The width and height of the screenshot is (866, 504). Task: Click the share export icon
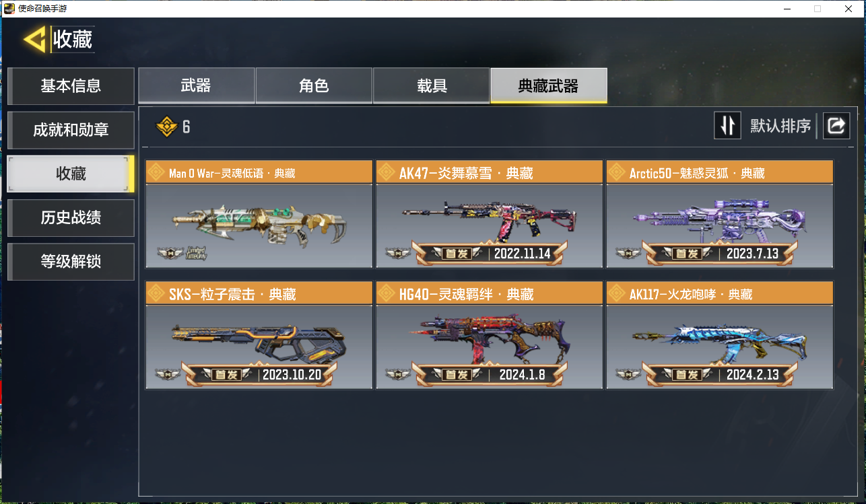(x=836, y=126)
